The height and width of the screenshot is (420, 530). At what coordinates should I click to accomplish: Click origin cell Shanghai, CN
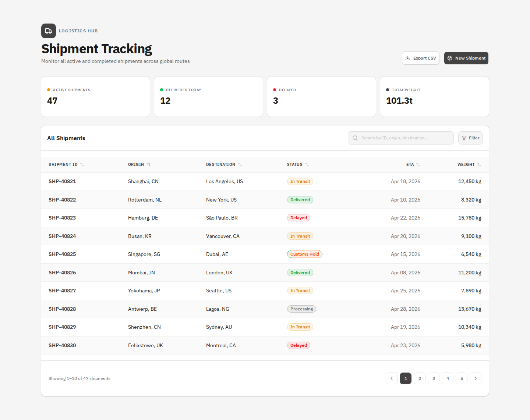pos(143,181)
